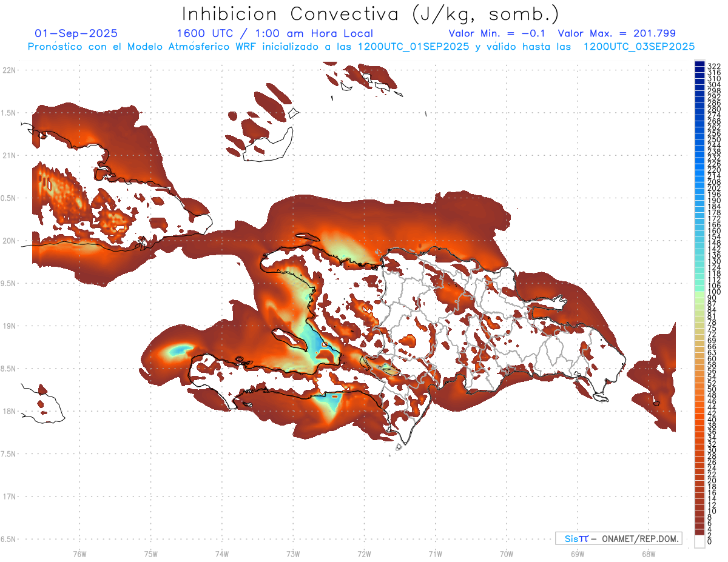This screenshot has height=562, width=728.
Task: Click the title 'Inhibicion Convectiva (J/kg, somb.)'
Action: click(x=371, y=13)
